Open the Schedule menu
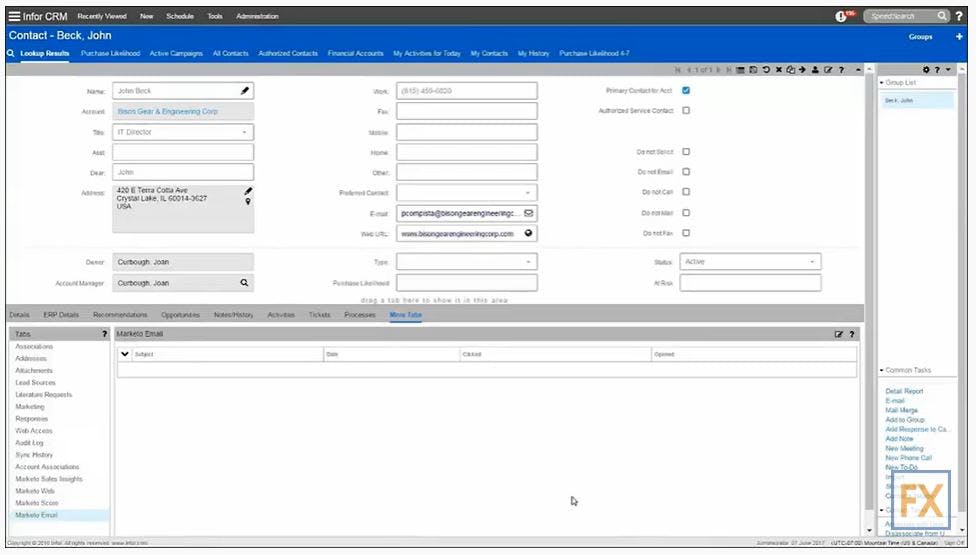The image size is (976, 555). pyautogui.click(x=180, y=16)
